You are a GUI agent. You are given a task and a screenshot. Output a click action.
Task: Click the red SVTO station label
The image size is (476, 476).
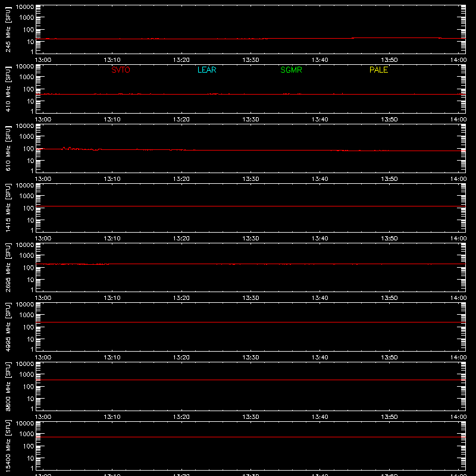pos(121,70)
